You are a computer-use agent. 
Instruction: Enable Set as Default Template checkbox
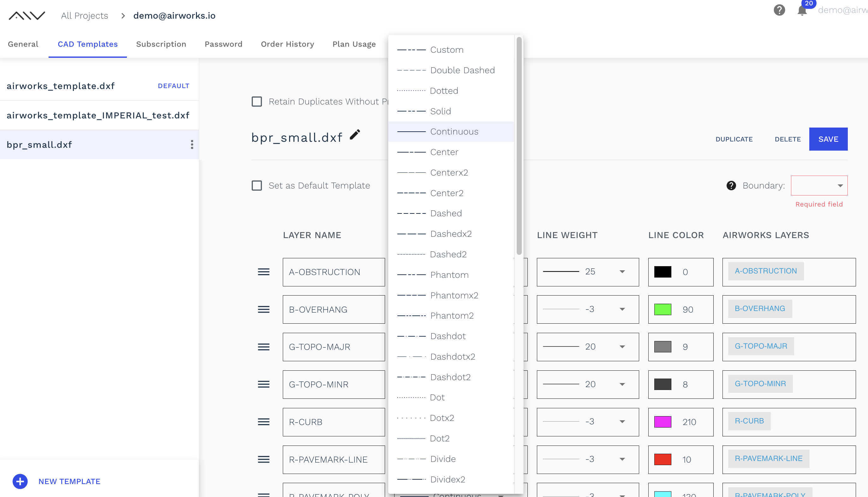[x=257, y=185]
